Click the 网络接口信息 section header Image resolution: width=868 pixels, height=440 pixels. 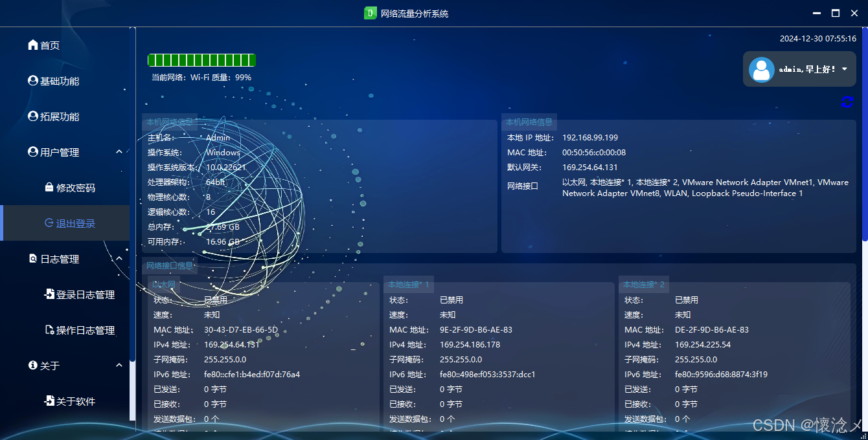point(169,265)
